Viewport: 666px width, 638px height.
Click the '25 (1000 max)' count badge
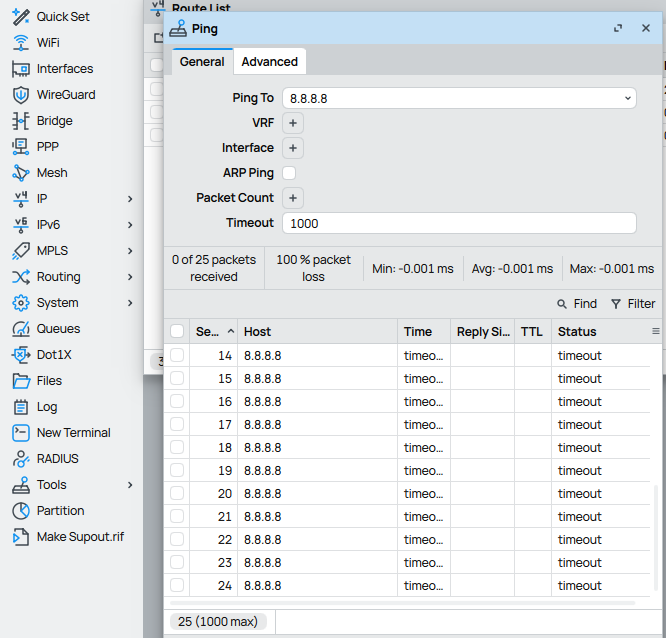click(218, 621)
